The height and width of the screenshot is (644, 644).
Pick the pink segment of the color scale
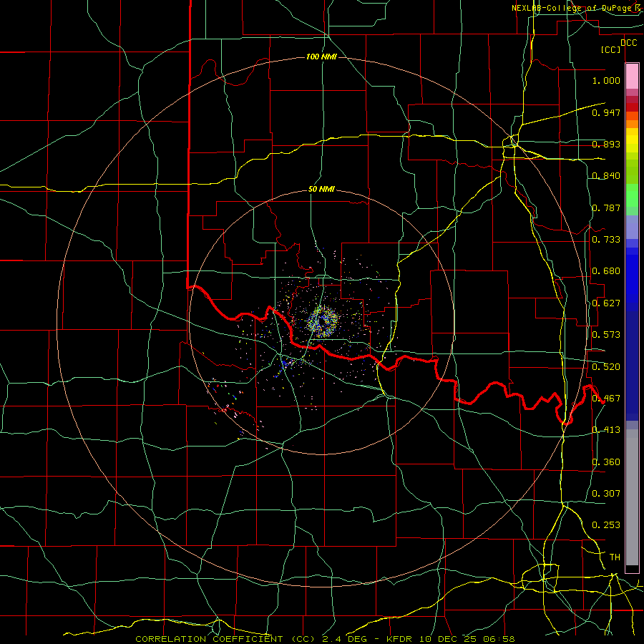[x=632, y=77]
